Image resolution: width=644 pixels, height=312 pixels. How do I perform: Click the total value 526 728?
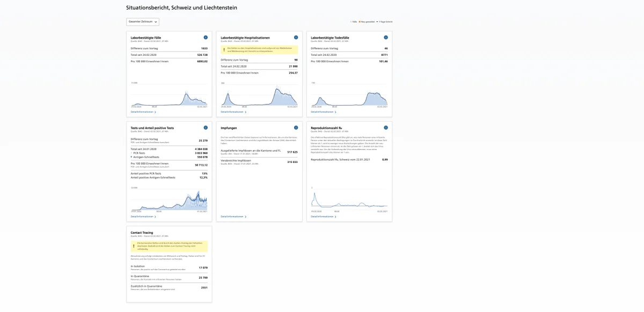click(x=202, y=55)
